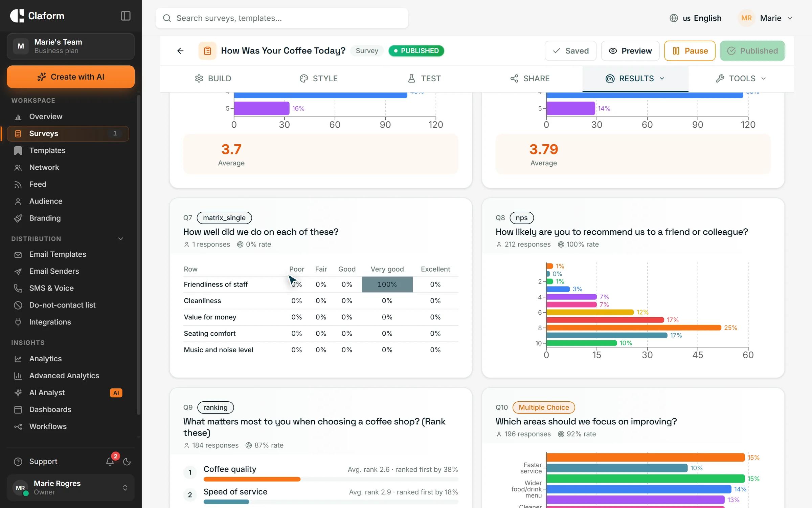Toggle dark mode moon icon
Screen dimensions: 812x508
click(x=127, y=461)
